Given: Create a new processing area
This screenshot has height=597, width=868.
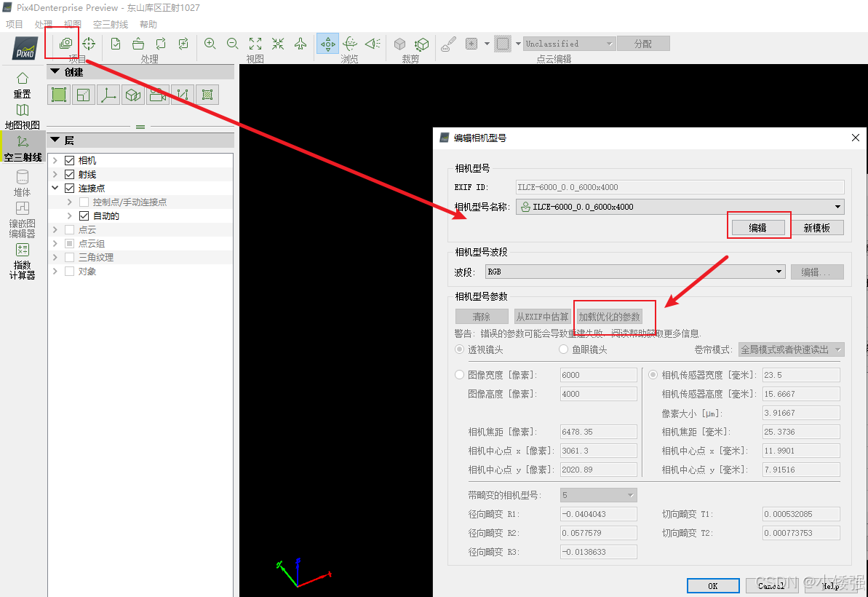Looking at the screenshot, I should coord(59,95).
